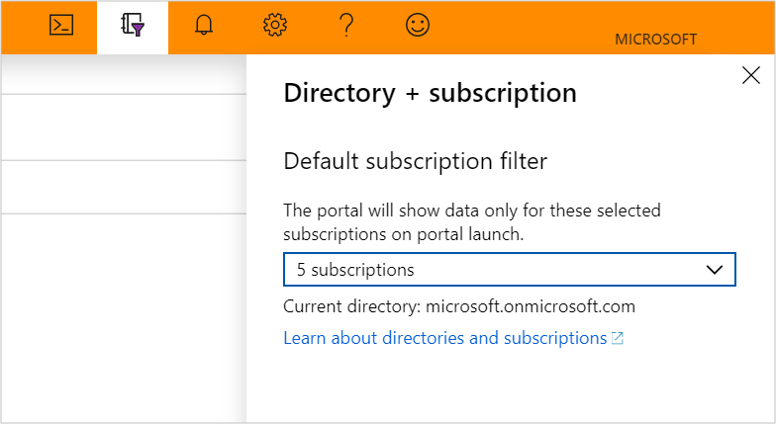Click the help question mark icon

(346, 27)
